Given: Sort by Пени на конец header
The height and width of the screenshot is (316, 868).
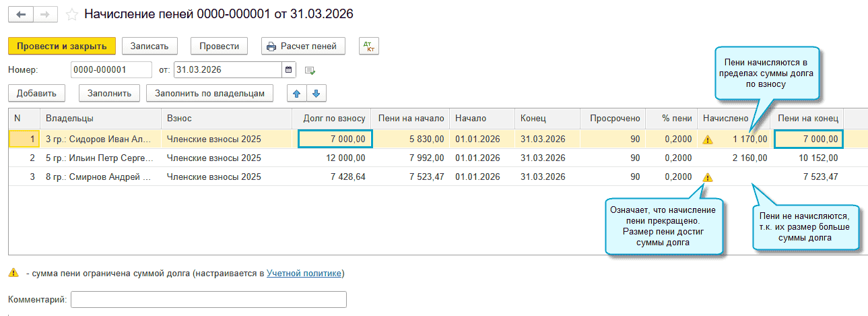Looking at the screenshot, I should point(807,118).
